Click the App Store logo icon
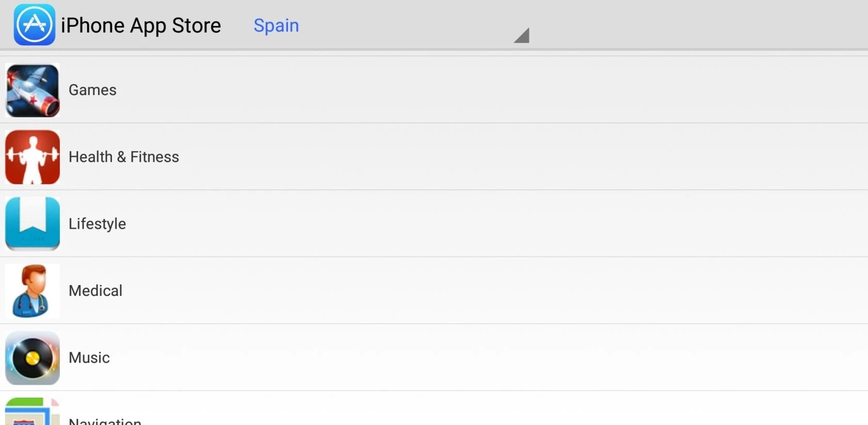868x425 pixels. coord(34,25)
